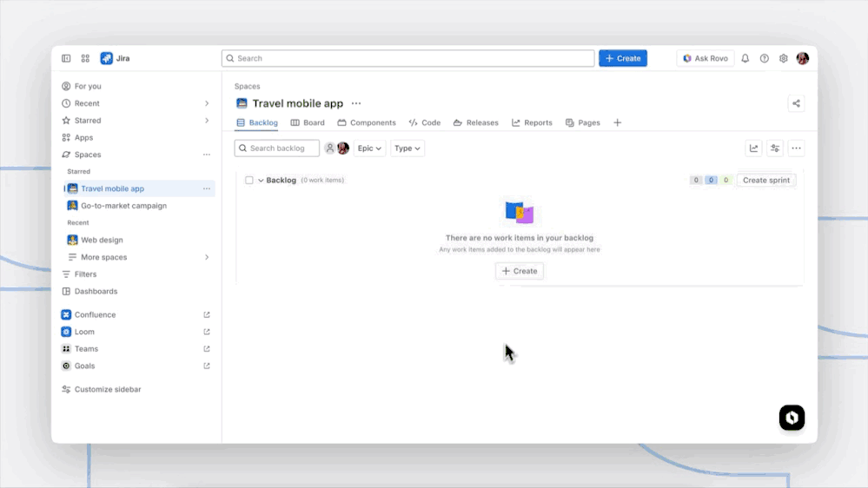Open Goals external link icon

tap(207, 366)
